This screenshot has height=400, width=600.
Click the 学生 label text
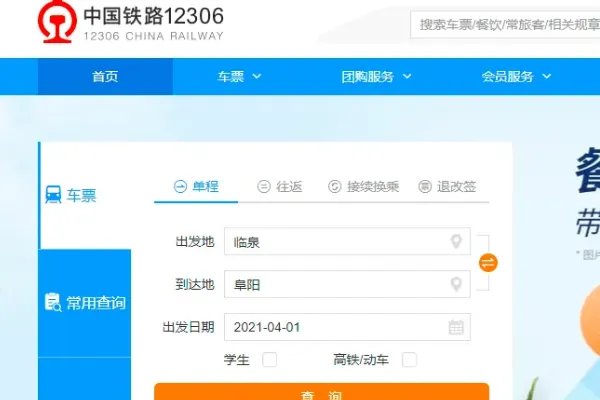pyautogui.click(x=236, y=360)
